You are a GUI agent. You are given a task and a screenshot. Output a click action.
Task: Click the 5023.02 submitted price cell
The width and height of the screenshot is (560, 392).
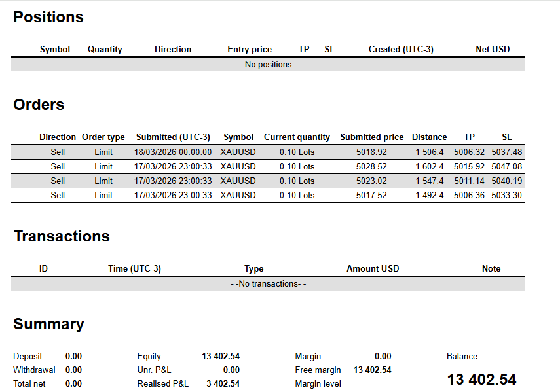373,181
